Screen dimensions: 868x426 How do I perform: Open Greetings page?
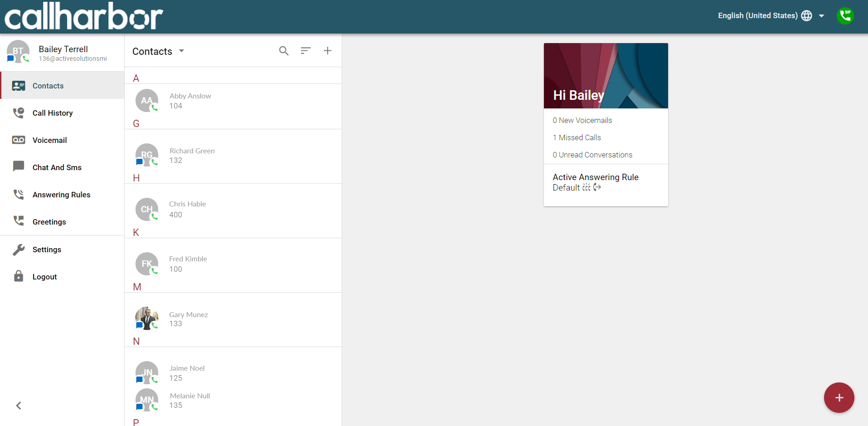pos(63,222)
